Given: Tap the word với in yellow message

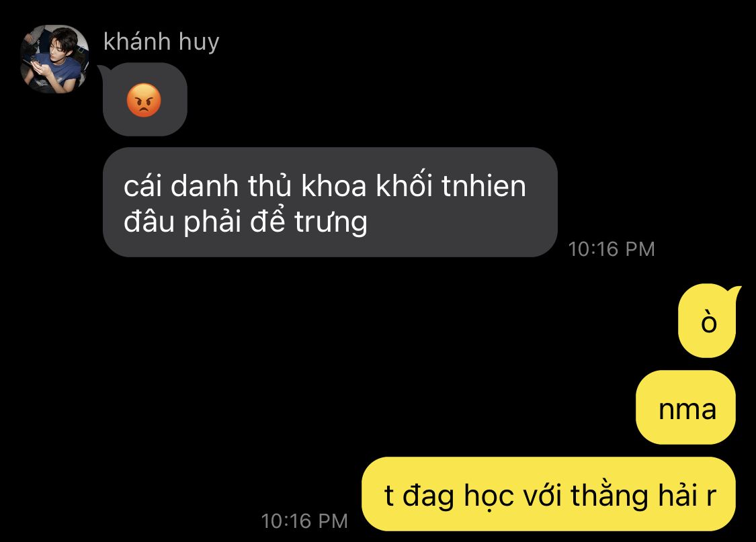Looking at the screenshot, I should point(542,495).
